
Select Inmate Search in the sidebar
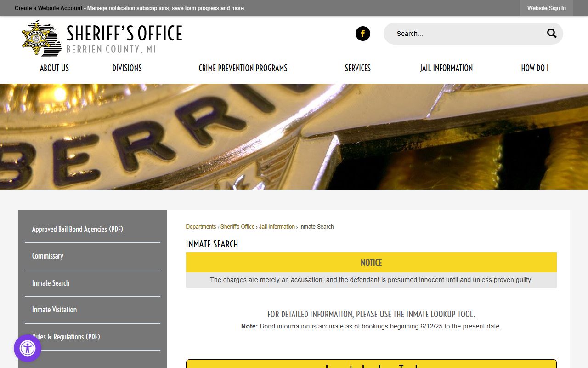click(51, 283)
